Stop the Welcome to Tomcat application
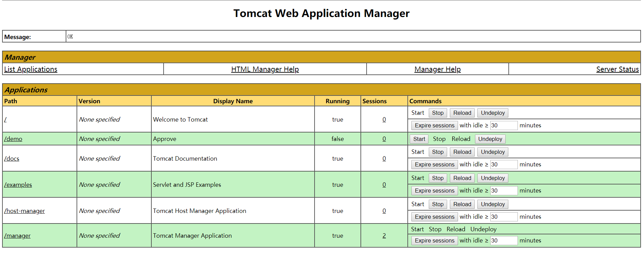 tap(438, 113)
